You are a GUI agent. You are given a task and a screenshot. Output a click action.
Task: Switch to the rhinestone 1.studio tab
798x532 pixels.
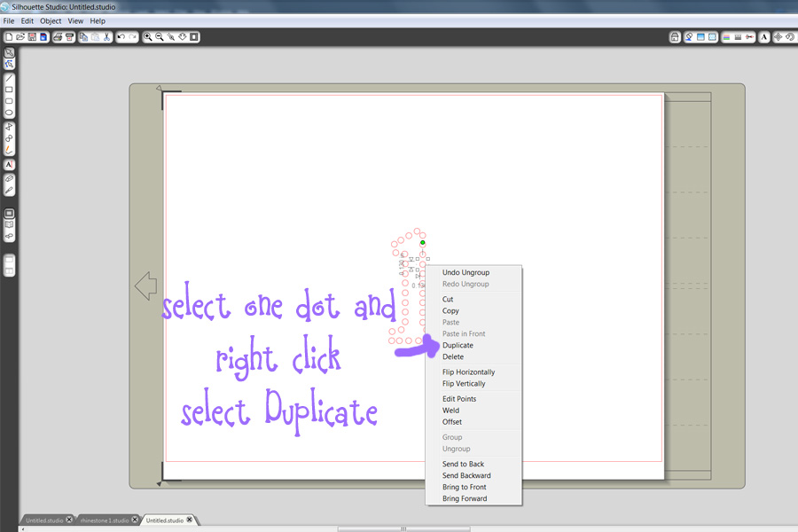tap(104, 520)
